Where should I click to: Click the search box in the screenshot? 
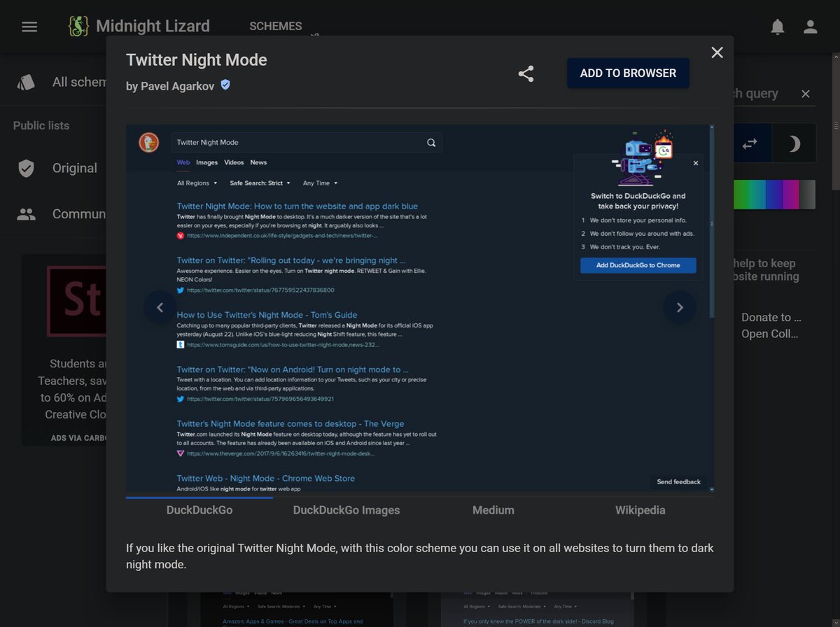(x=307, y=142)
